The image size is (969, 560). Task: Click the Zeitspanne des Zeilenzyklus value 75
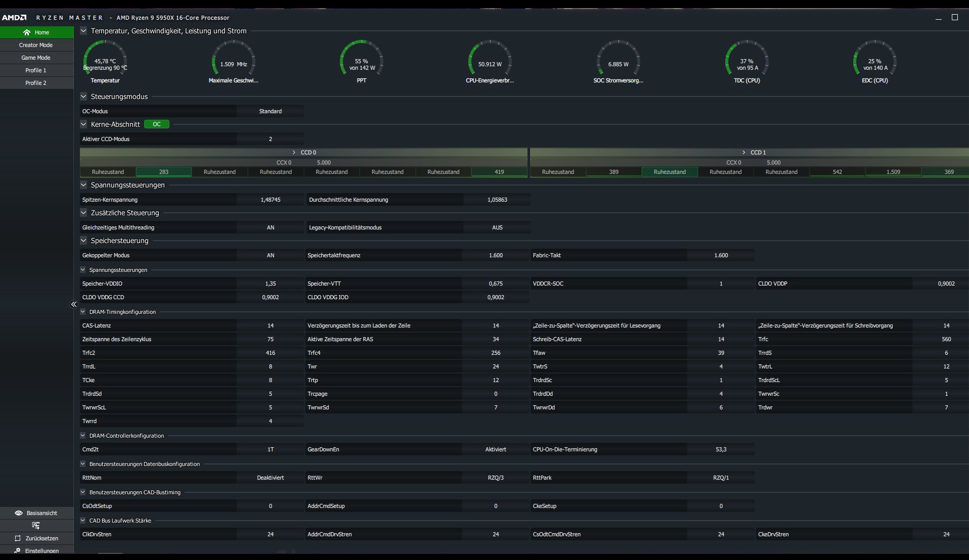point(271,339)
